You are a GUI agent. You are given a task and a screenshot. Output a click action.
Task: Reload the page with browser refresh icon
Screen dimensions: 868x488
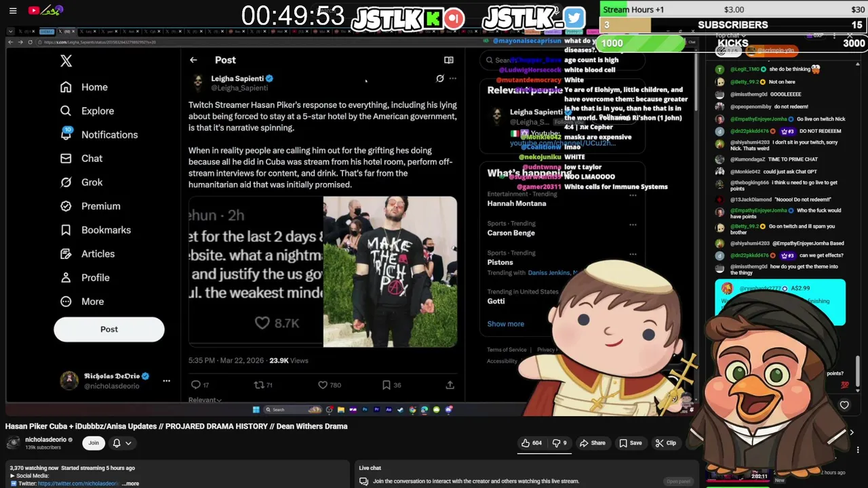coord(30,42)
